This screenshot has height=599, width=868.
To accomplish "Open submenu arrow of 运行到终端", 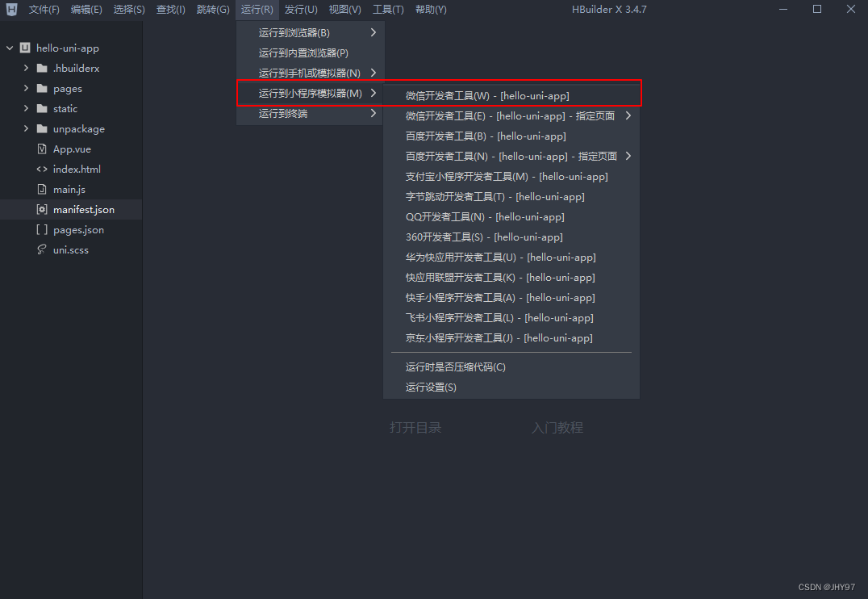I will tap(373, 114).
